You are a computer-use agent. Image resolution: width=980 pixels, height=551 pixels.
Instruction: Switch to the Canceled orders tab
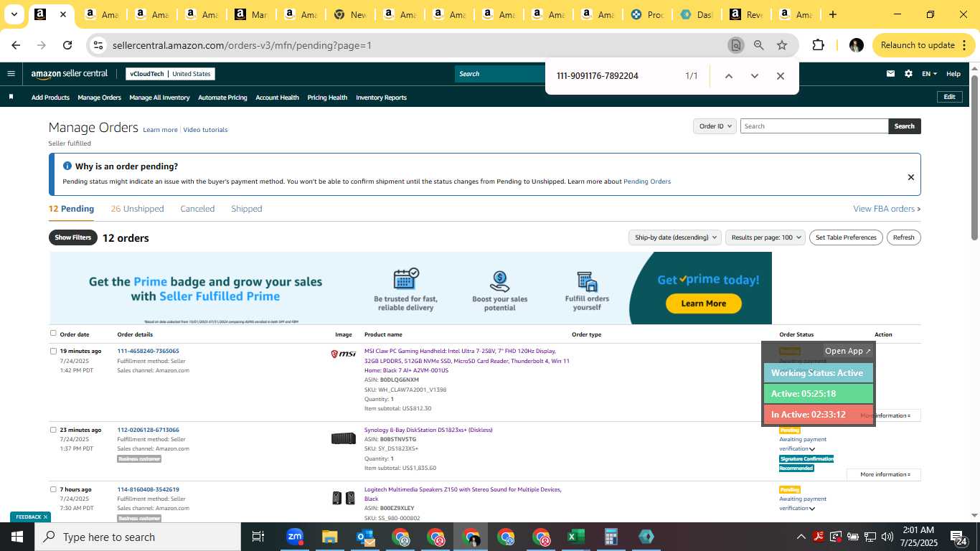pyautogui.click(x=197, y=209)
